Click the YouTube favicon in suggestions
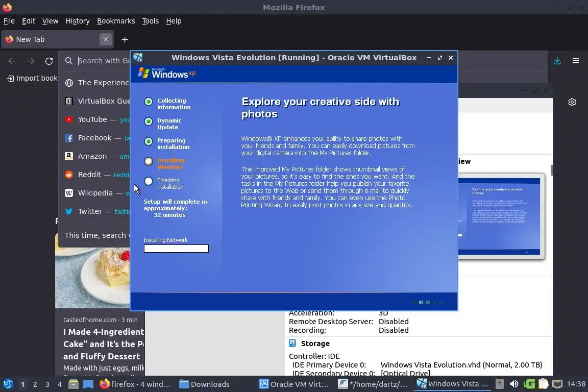This screenshot has height=392, width=588. 69,119
